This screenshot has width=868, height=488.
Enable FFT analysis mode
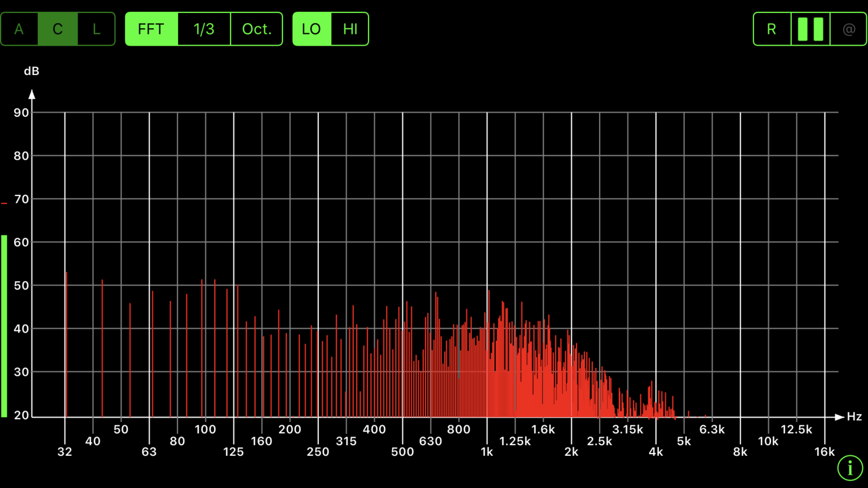tap(151, 28)
